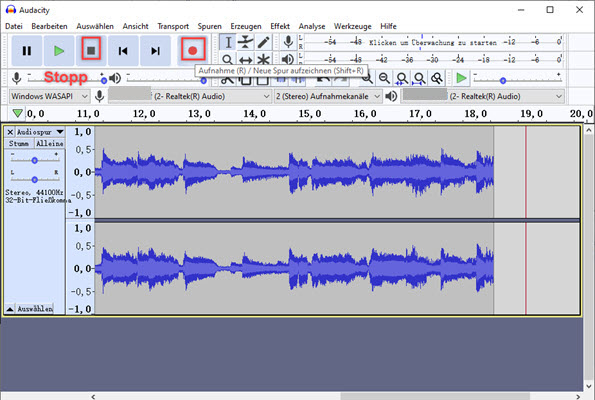Screen dimensions: 595x400
Task: Click the red Record button
Action: [193, 50]
